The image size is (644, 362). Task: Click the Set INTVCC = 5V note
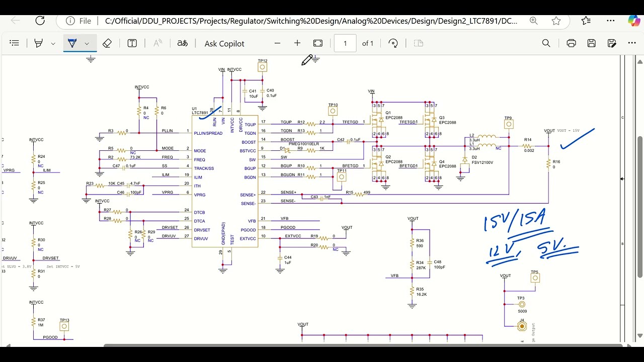[63, 266]
